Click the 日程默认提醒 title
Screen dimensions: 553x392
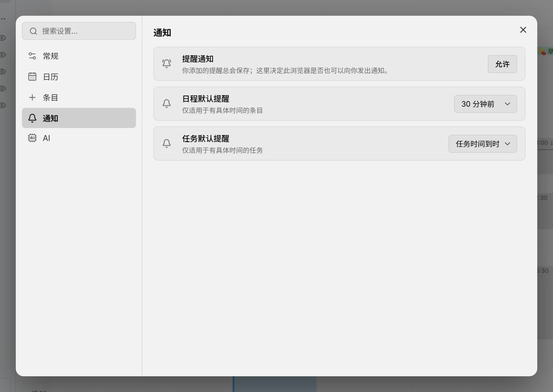coord(206,99)
